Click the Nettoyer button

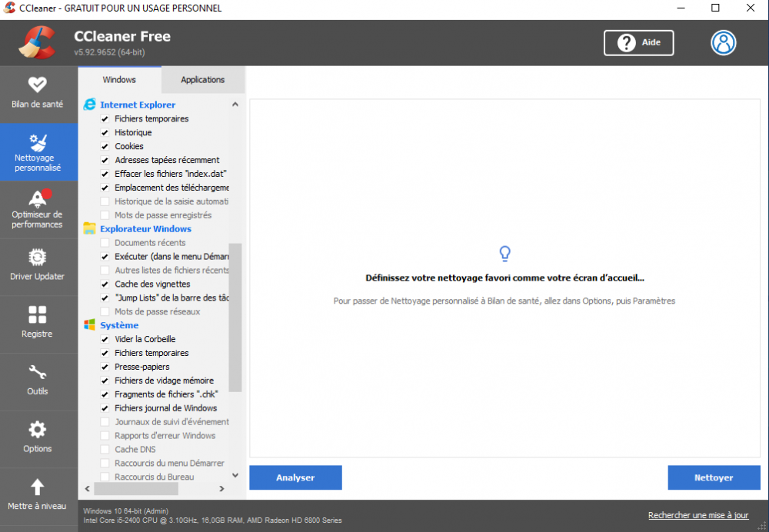click(x=714, y=477)
